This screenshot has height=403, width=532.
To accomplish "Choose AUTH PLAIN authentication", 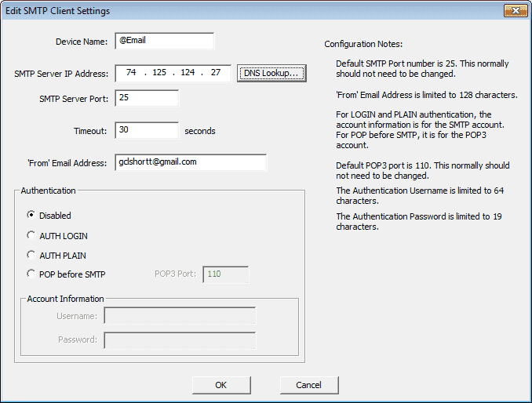I will coord(56,256).
